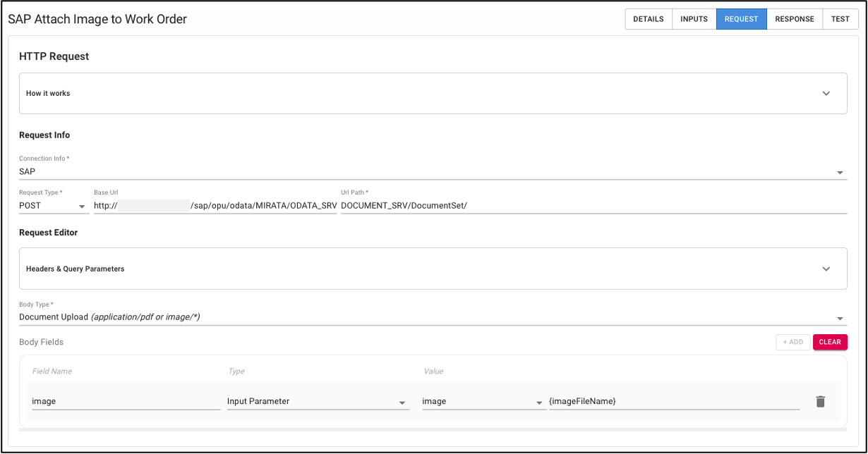This screenshot has height=454, width=868.
Task: Edit the Field Name image input
Action: (x=126, y=402)
